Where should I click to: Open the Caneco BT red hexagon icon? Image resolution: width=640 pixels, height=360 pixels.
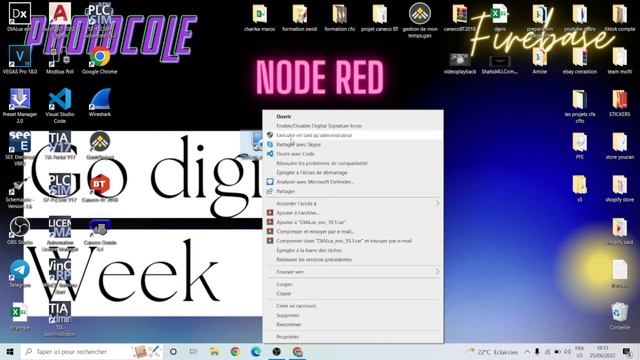tap(100, 188)
